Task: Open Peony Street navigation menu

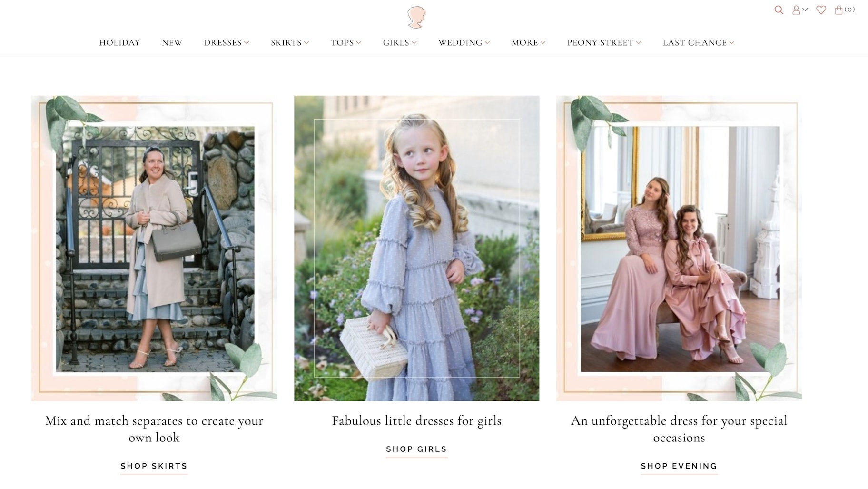Action: click(x=600, y=43)
